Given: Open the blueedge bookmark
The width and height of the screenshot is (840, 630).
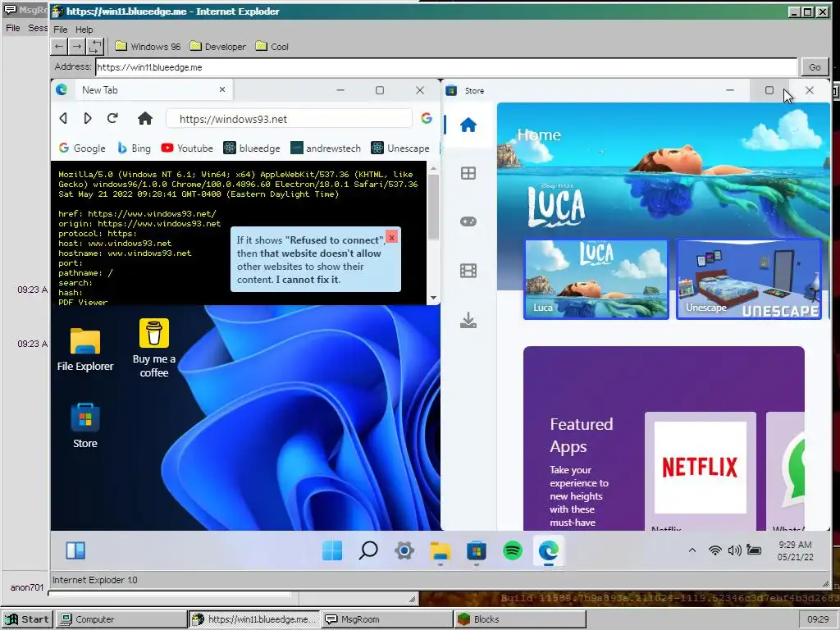Looking at the screenshot, I should click(x=252, y=148).
